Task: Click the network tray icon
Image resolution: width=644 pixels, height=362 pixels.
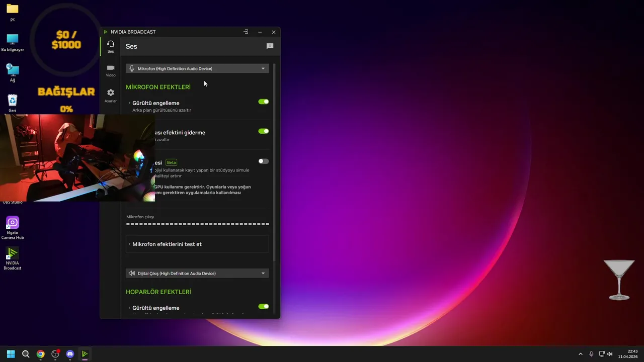Action: pyautogui.click(x=602, y=354)
